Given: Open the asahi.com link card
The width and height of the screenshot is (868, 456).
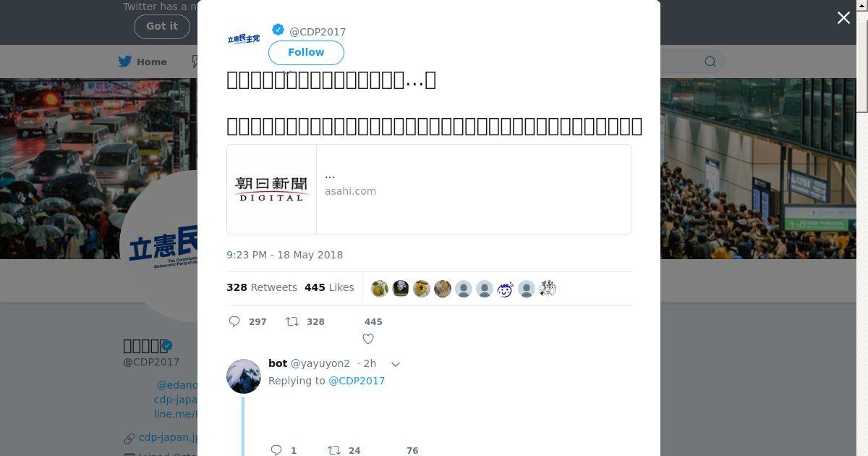Looking at the screenshot, I should pos(429,190).
